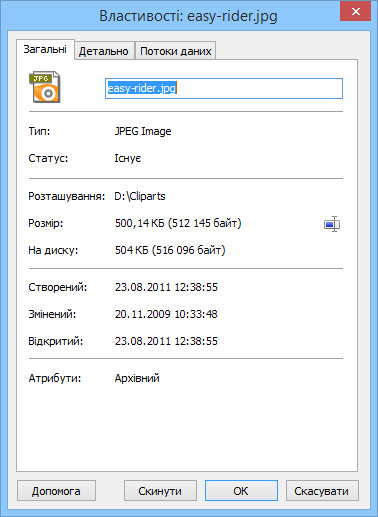Click the status value Існує
Screen dimensions: 378x517
(128, 158)
